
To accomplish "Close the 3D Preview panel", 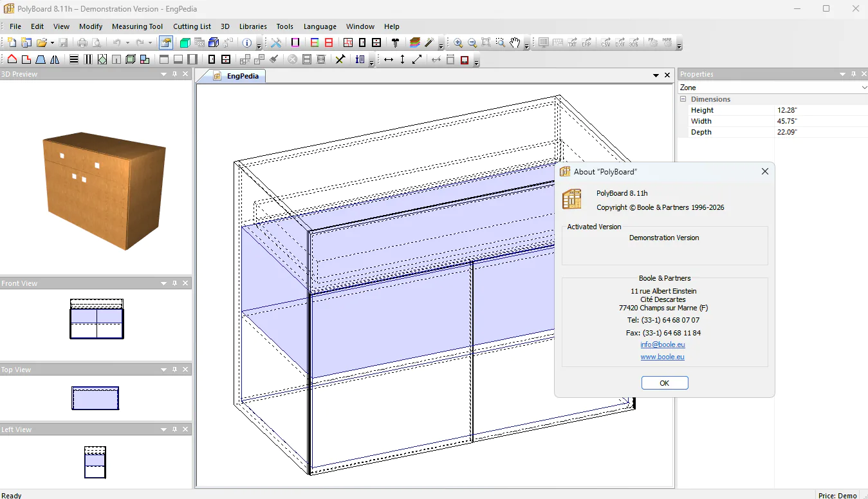I will 185,74.
